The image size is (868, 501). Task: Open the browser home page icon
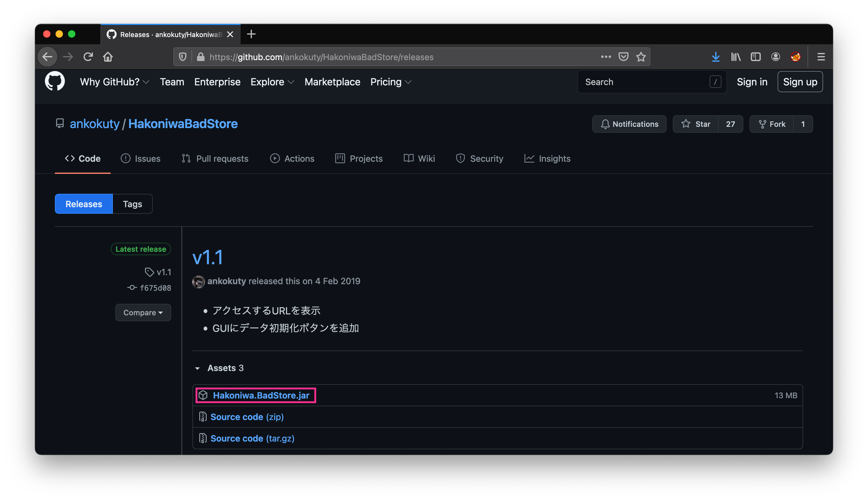(x=108, y=57)
